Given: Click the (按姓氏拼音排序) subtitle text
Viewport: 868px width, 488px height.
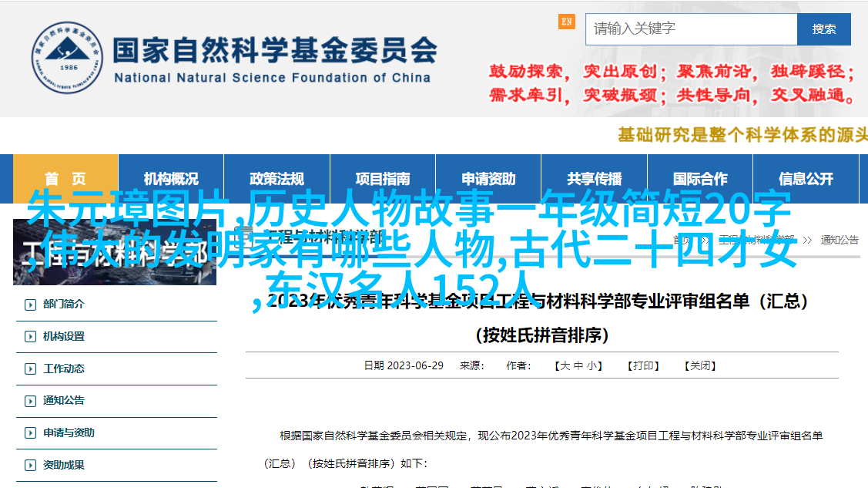Looking at the screenshot, I should tap(542, 335).
